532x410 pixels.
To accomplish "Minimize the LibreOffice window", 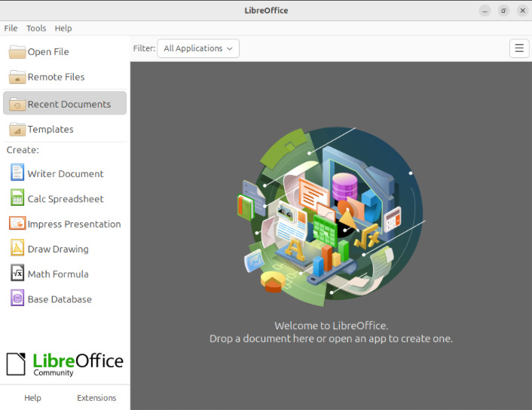I will pyautogui.click(x=485, y=11).
